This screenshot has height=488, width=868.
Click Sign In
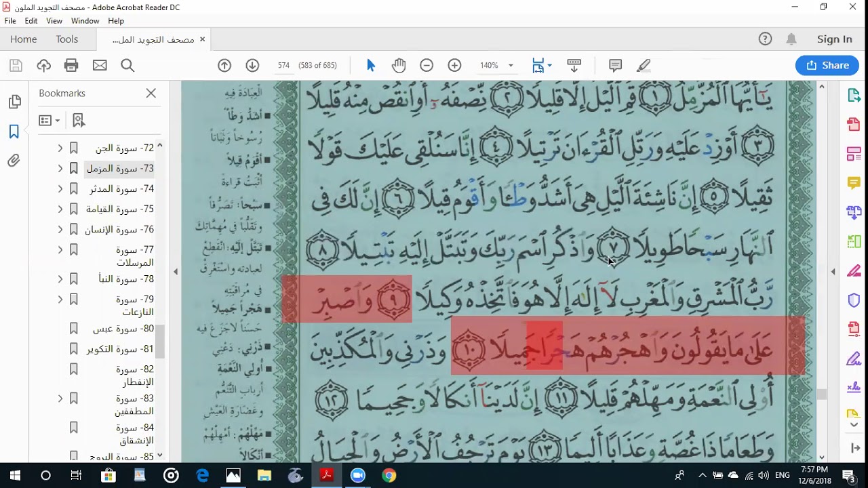click(835, 39)
